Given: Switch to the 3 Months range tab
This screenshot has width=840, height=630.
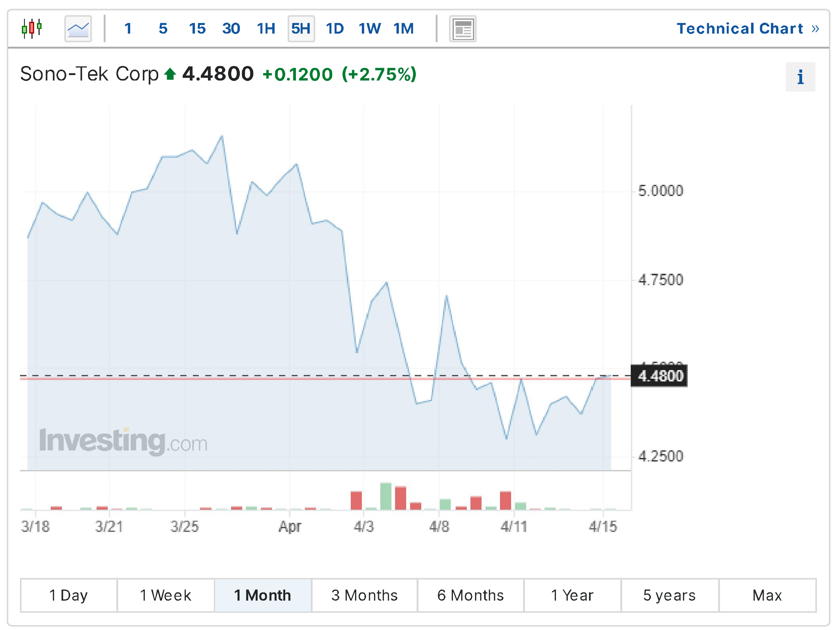Looking at the screenshot, I should coord(364,595).
